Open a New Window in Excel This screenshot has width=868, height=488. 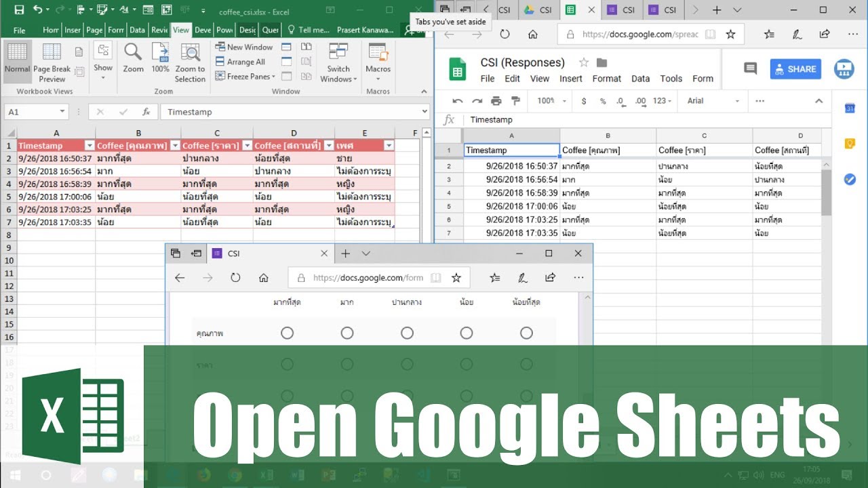pyautogui.click(x=244, y=47)
